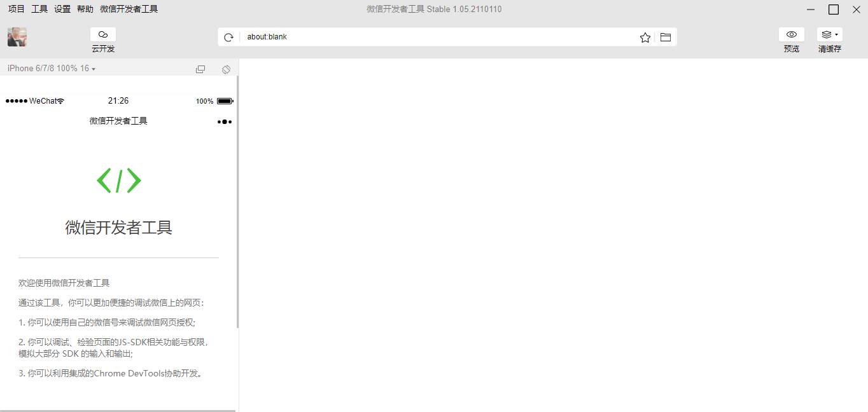Open the favorites folder icon
Viewport: 868px width, 412px height.
tap(666, 38)
